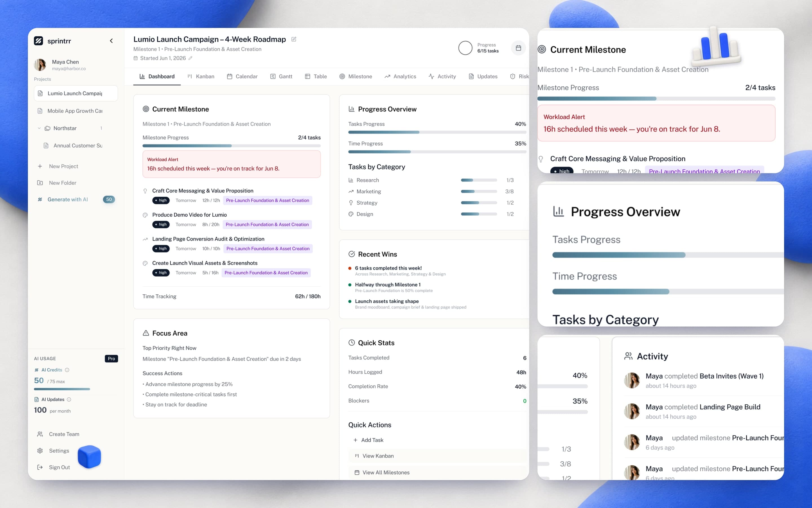Switch to the Updates tab
This screenshot has width=812, height=508.
coord(483,76)
